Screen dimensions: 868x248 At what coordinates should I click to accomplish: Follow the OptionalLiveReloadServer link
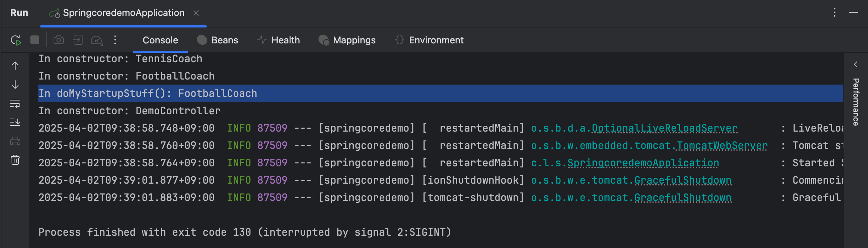pyautogui.click(x=664, y=128)
